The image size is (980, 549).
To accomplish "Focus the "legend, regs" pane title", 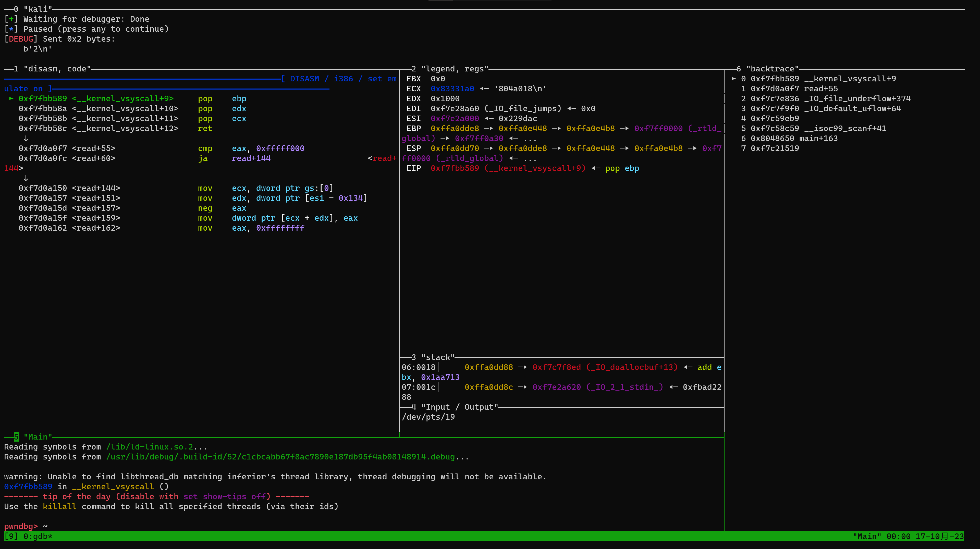I will pos(455,69).
